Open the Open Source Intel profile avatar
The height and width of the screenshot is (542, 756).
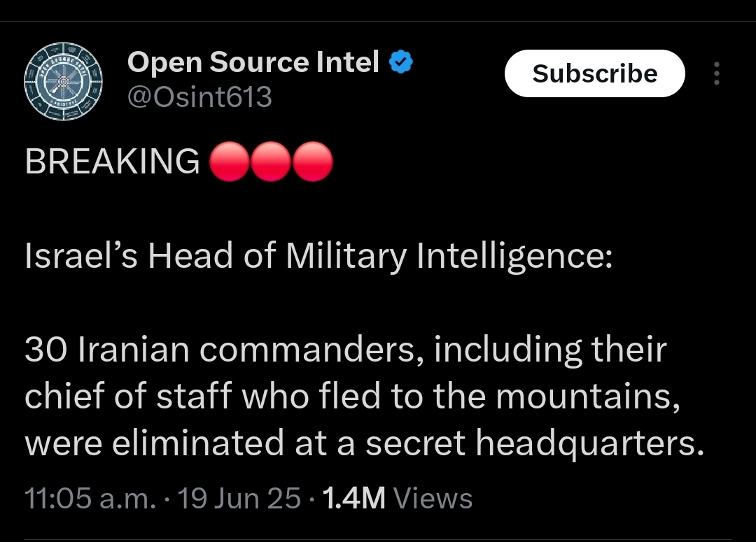click(63, 81)
